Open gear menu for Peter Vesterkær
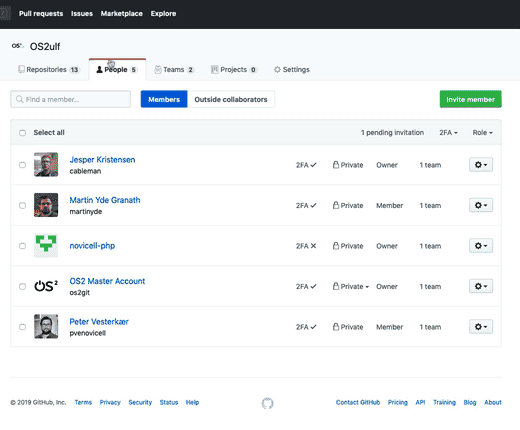Viewport: 520px width, 430px height. (x=481, y=327)
